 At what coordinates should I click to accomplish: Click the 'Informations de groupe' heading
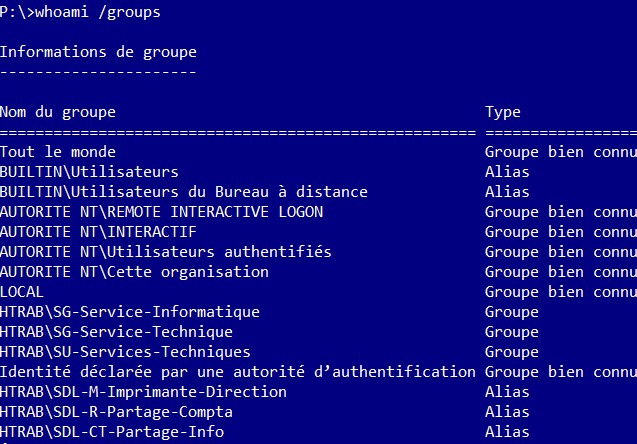point(98,52)
